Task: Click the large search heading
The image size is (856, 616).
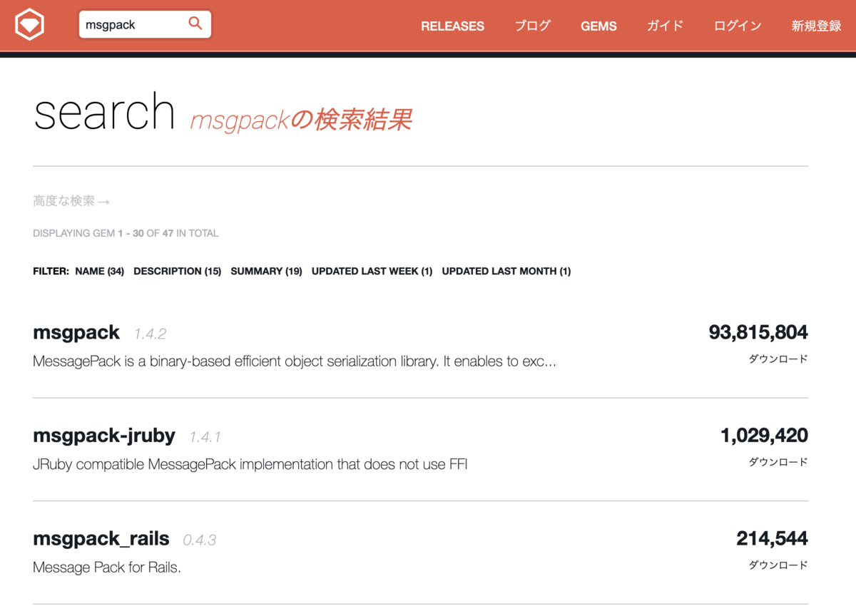Action: tap(104, 112)
